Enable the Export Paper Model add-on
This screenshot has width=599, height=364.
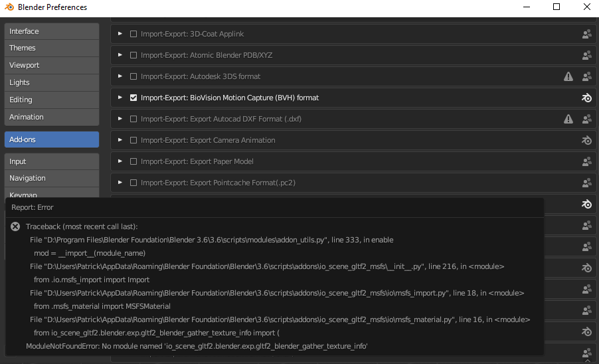(133, 161)
